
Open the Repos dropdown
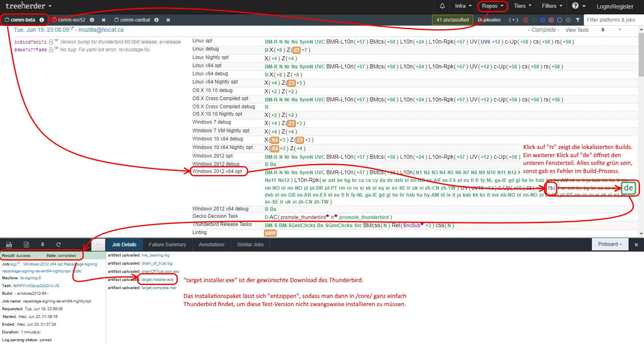pos(493,6)
